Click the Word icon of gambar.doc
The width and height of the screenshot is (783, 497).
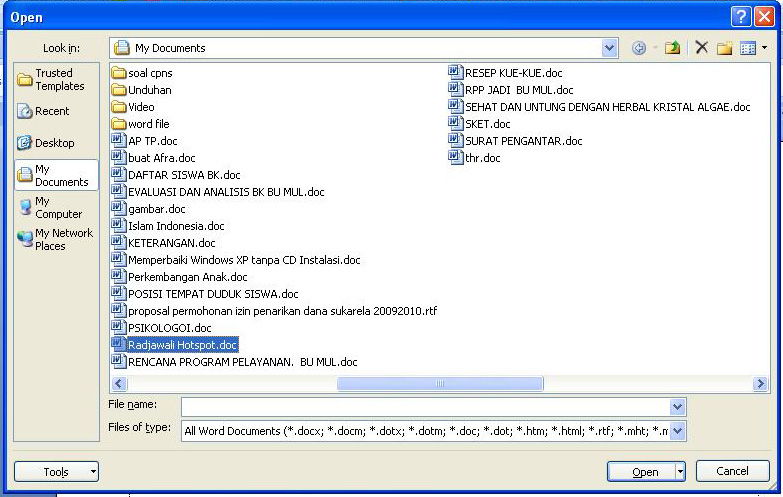(x=118, y=208)
